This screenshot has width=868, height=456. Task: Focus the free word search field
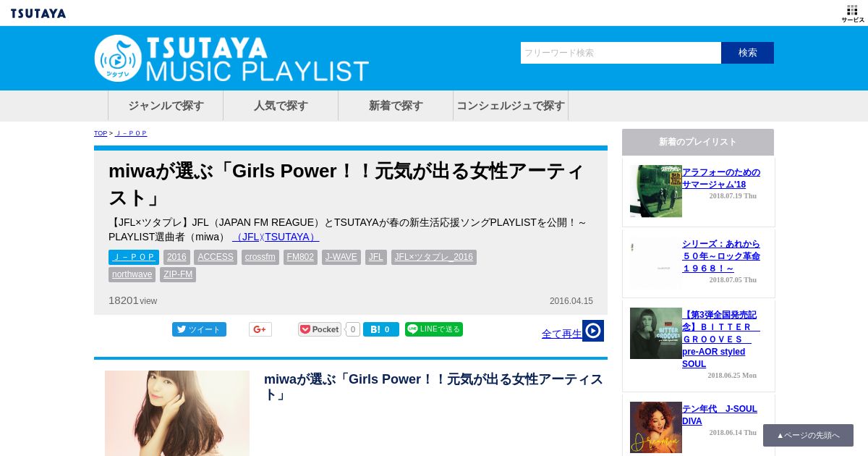pos(621,53)
